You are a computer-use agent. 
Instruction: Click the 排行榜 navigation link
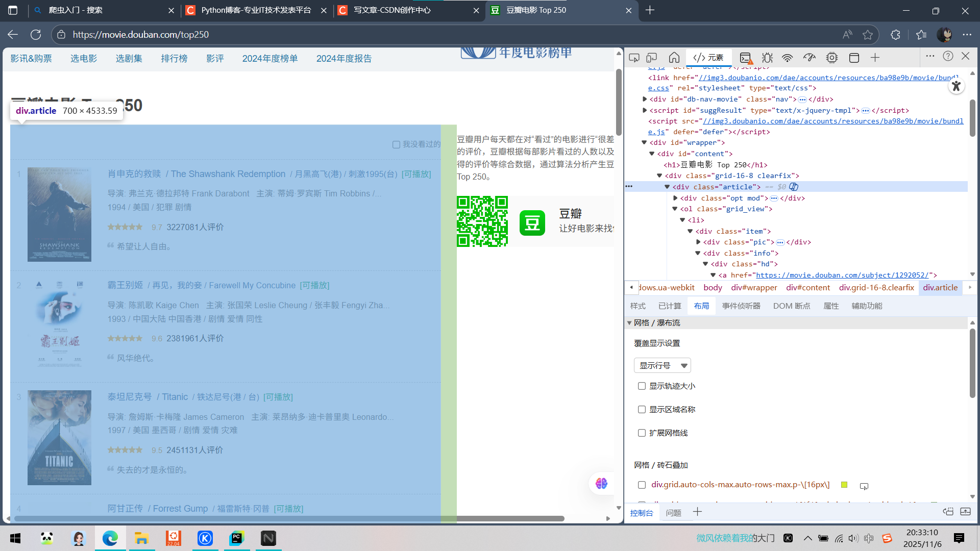(x=174, y=59)
